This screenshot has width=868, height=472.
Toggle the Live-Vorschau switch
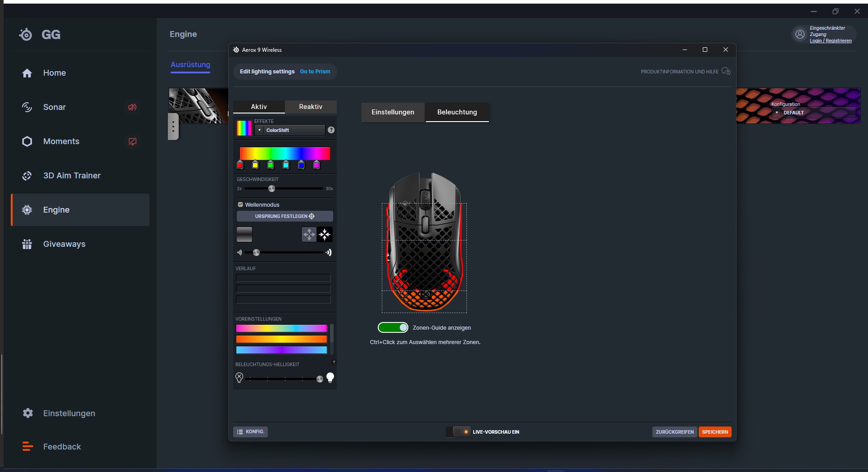tap(458, 431)
